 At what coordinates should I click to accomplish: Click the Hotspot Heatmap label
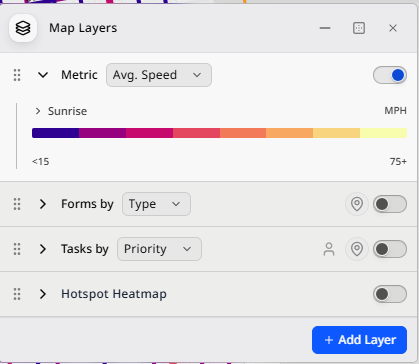click(114, 294)
